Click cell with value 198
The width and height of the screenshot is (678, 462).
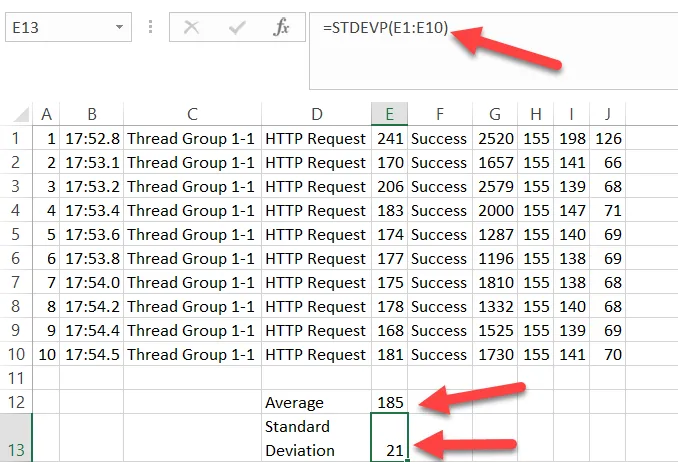571,138
